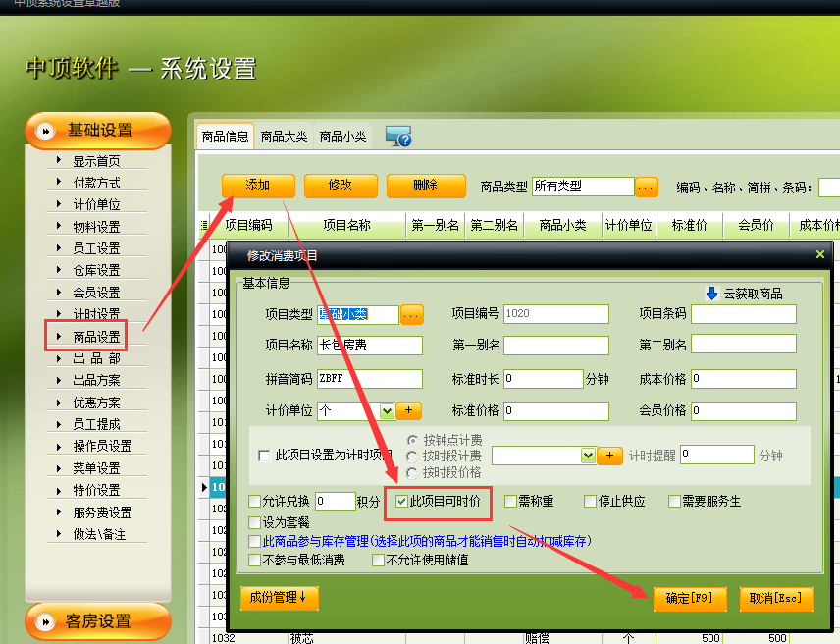Click the 标准价格 input field
The height and width of the screenshot is (644, 840).
click(x=556, y=411)
